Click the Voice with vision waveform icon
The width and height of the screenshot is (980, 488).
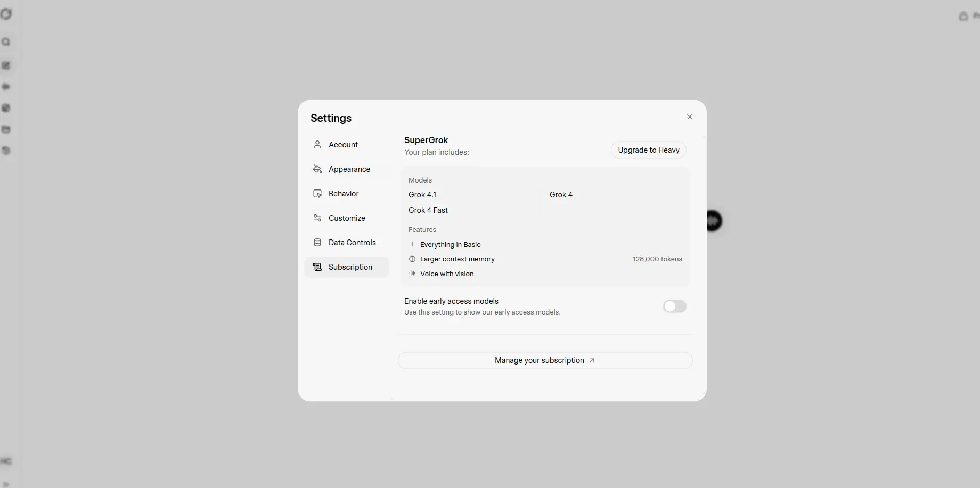[412, 274]
